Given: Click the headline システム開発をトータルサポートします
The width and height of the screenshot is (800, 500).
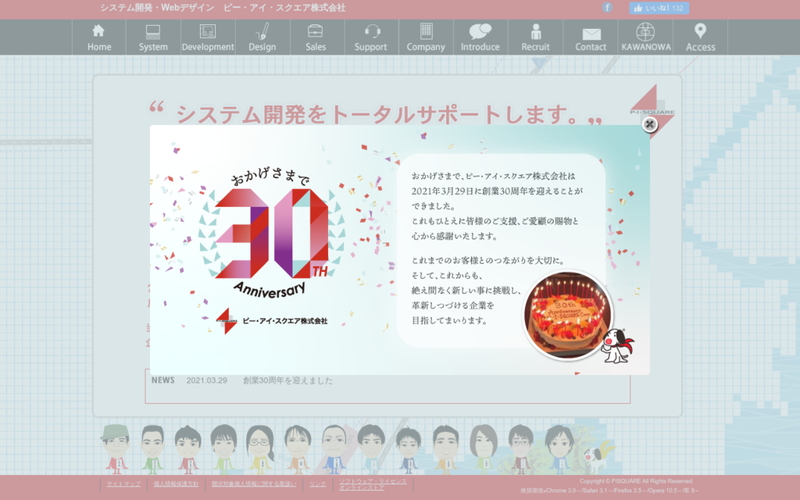Looking at the screenshot, I should coord(376,114).
